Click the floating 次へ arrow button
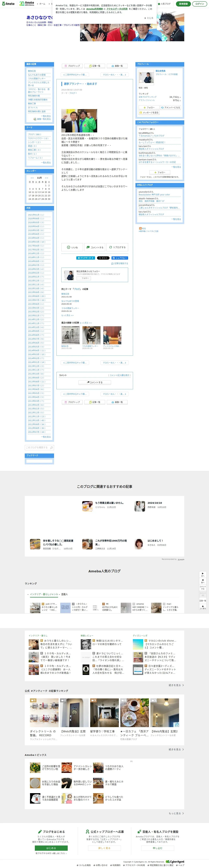Screen dimensions: 209x868 tap(203, 574)
